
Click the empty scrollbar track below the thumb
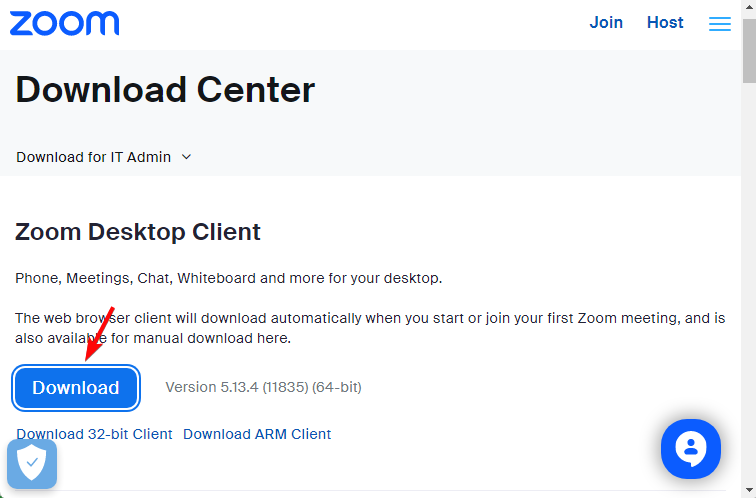(x=749, y=283)
